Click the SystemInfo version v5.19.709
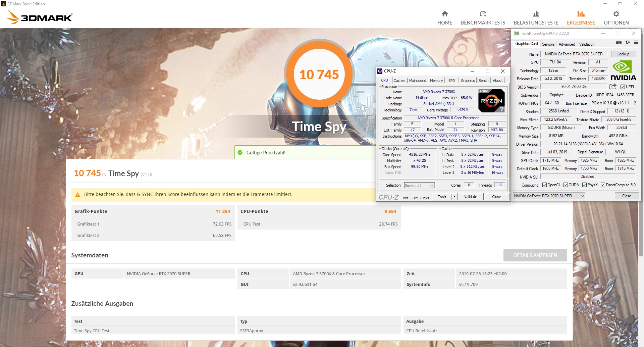This screenshot has width=644, height=347. 468,284
